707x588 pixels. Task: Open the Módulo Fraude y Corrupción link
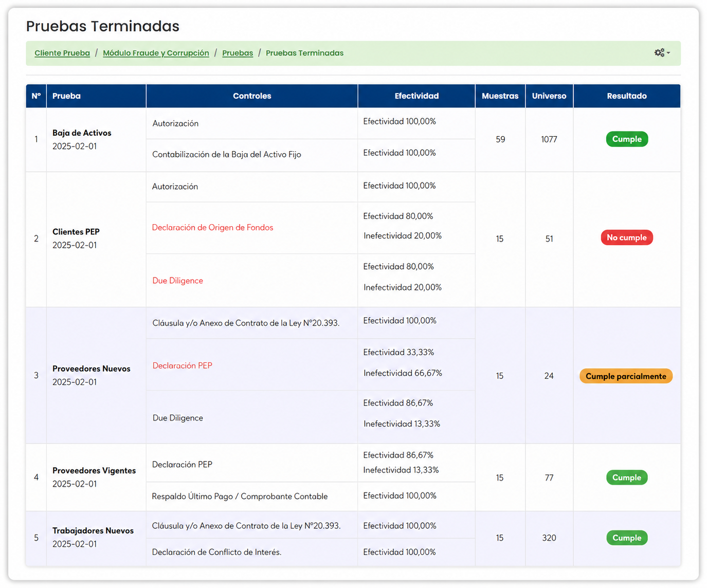pyautogui.click(x=156, y=53)
